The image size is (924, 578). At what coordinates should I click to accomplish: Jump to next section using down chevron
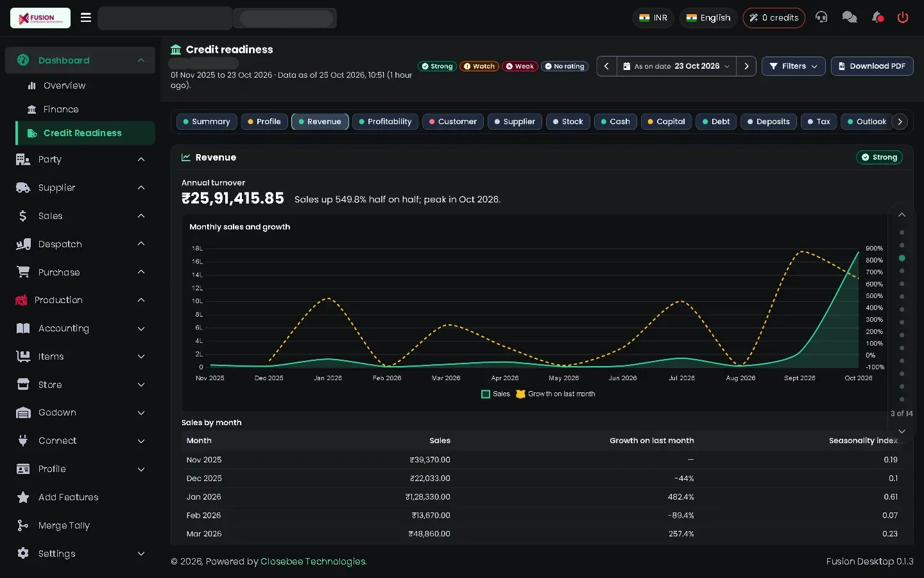coord(902,431)
